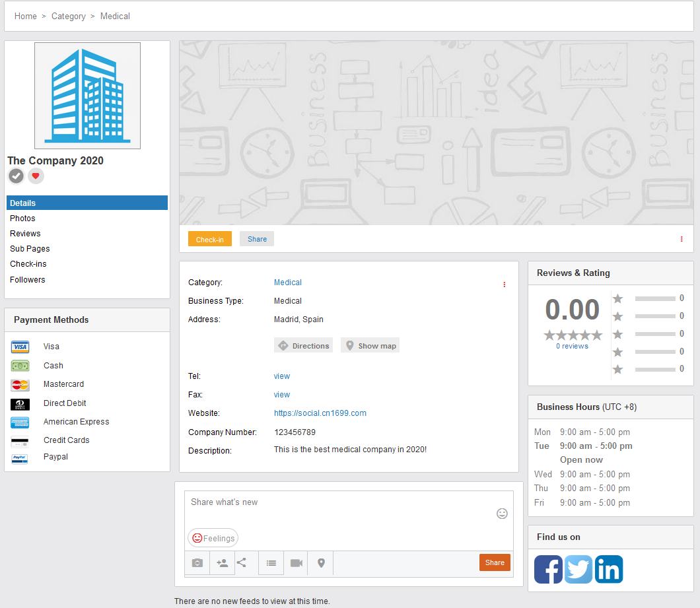700x608 pixels.
Task: Switch to the Photos section
Action: point(22,219)
